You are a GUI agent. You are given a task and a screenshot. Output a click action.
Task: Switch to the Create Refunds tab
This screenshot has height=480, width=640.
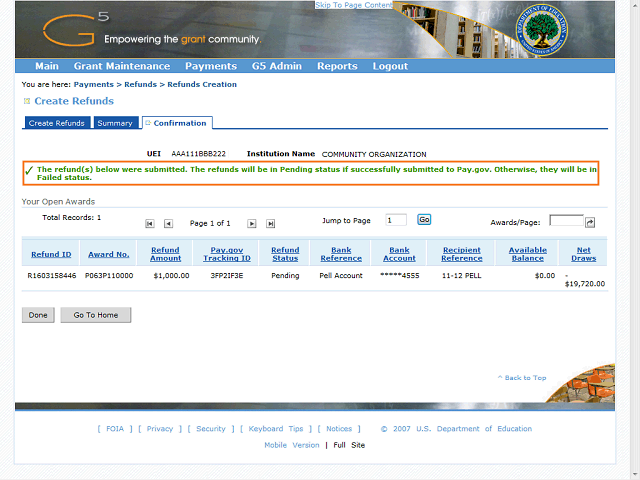click(x=56, y=123)
